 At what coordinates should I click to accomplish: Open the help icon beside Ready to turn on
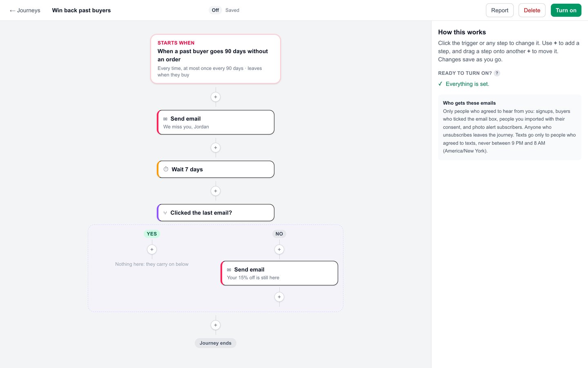point(497,73)
